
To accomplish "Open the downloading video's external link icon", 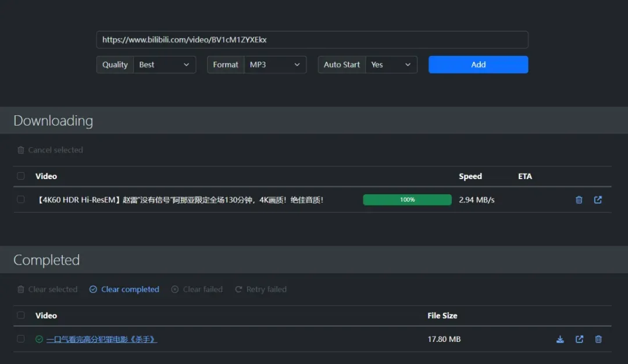I will (598, 200).
